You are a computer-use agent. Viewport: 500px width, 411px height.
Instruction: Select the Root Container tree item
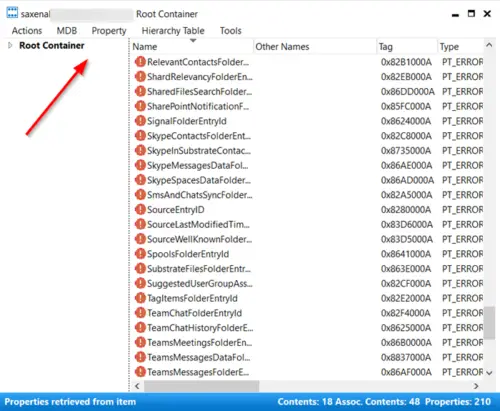(x=52, y=45)
